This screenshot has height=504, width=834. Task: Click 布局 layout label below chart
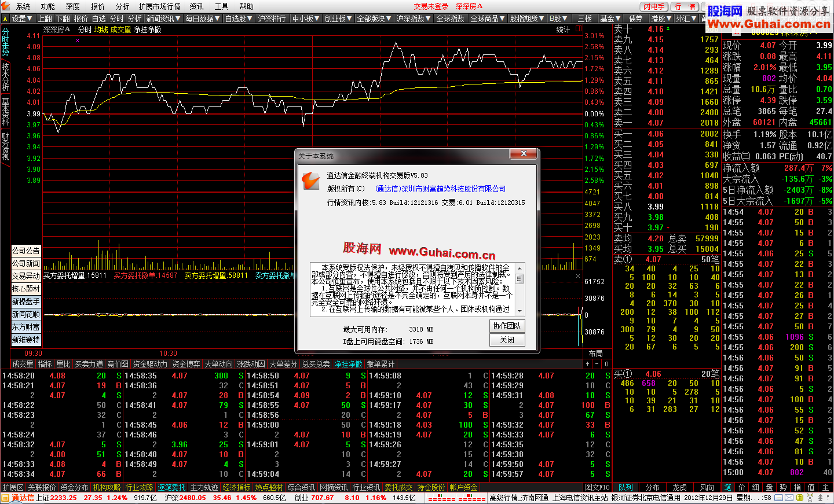(596, 353)
